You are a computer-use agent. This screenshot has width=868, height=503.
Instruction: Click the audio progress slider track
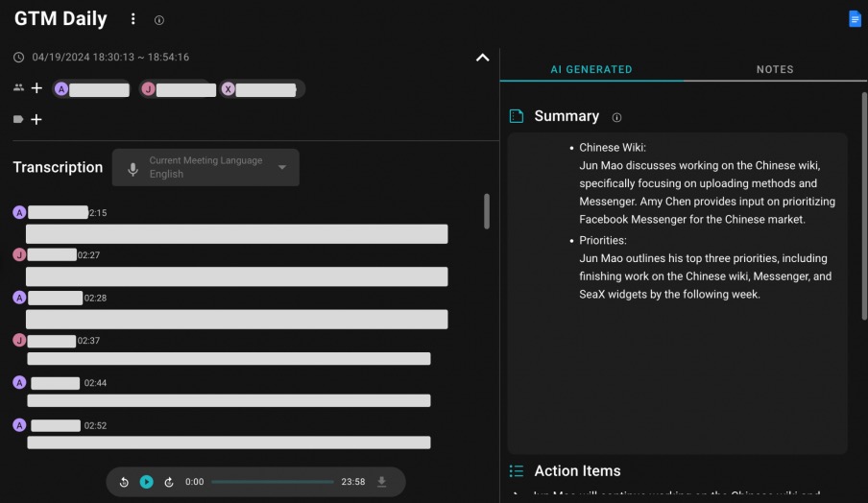273,482
